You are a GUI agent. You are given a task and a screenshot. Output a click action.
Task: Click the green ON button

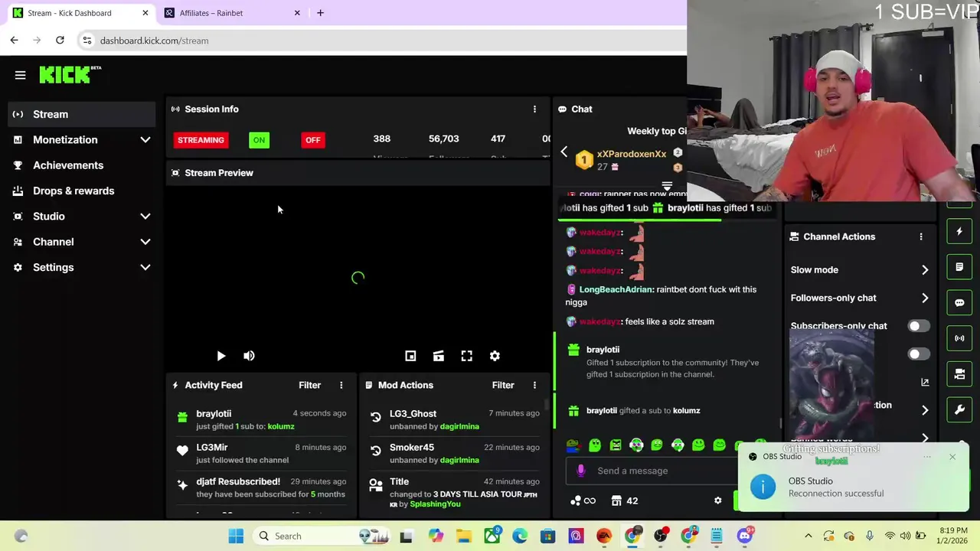click(x=259, y=140)
